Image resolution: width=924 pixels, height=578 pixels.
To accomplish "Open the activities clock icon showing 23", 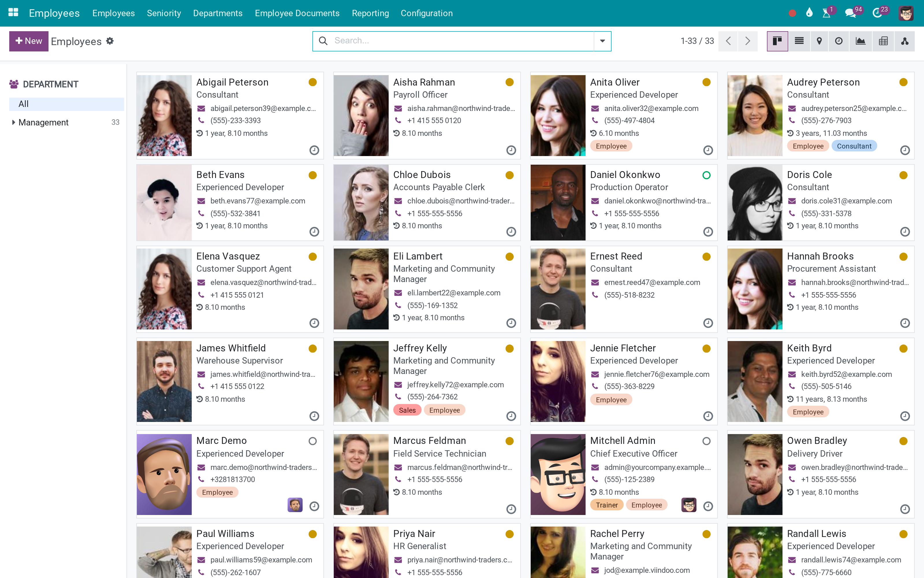I will pos(877,13).
